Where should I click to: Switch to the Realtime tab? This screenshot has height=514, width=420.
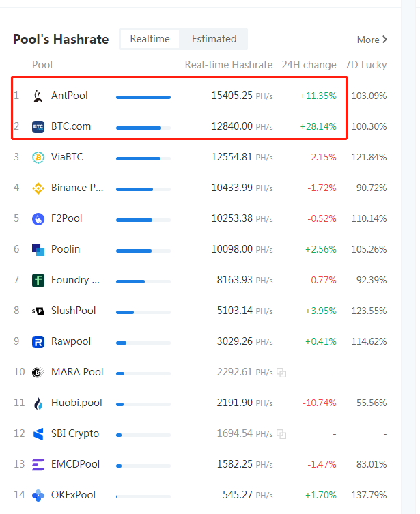click(150, 39)
